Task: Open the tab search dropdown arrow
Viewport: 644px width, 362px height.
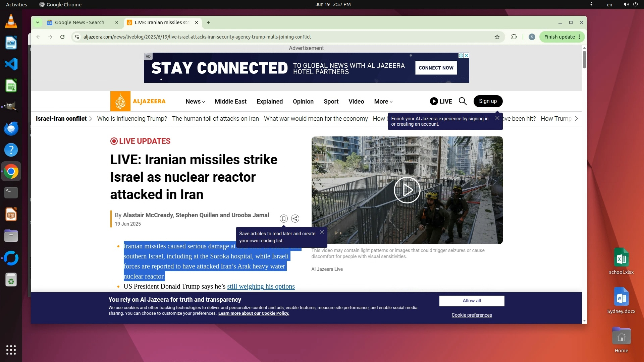Action: 38,22
